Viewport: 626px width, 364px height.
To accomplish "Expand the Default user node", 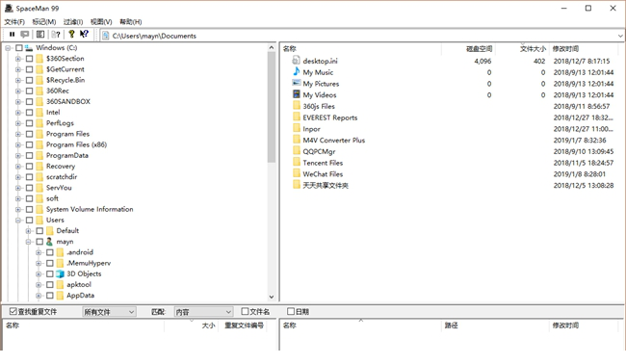I will point(28,231).
